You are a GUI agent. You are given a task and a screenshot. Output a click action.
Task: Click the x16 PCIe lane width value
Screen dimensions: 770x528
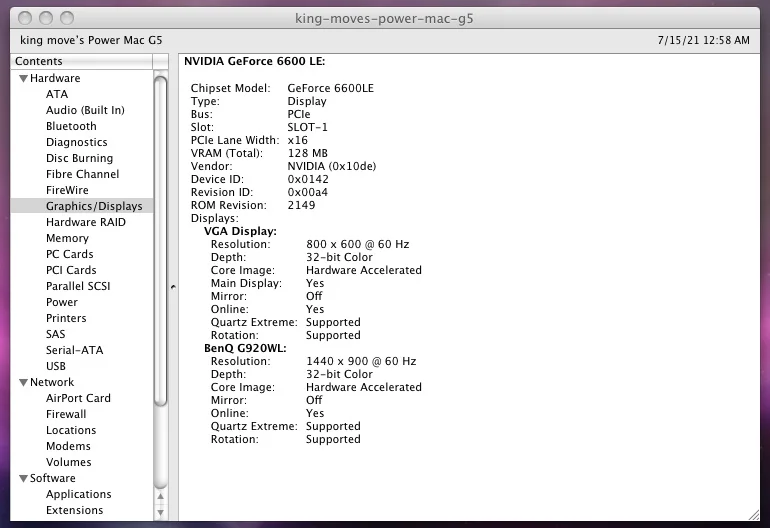[298, 140]
